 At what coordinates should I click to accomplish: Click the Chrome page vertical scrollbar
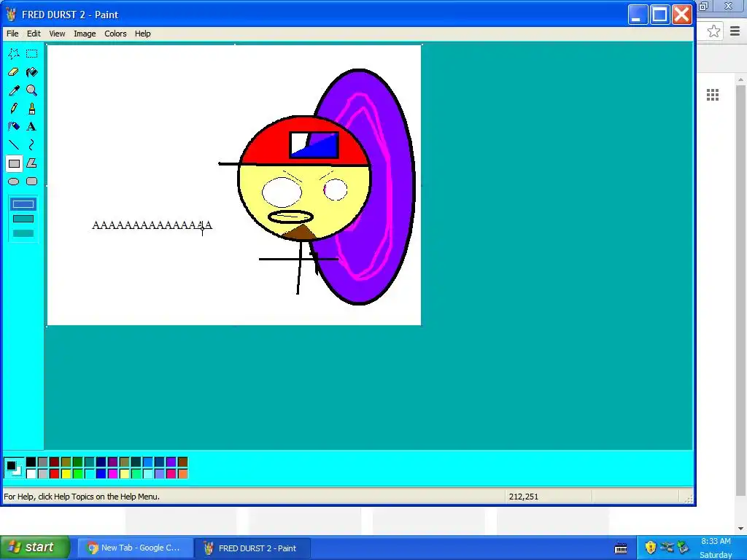pos(740,290)
